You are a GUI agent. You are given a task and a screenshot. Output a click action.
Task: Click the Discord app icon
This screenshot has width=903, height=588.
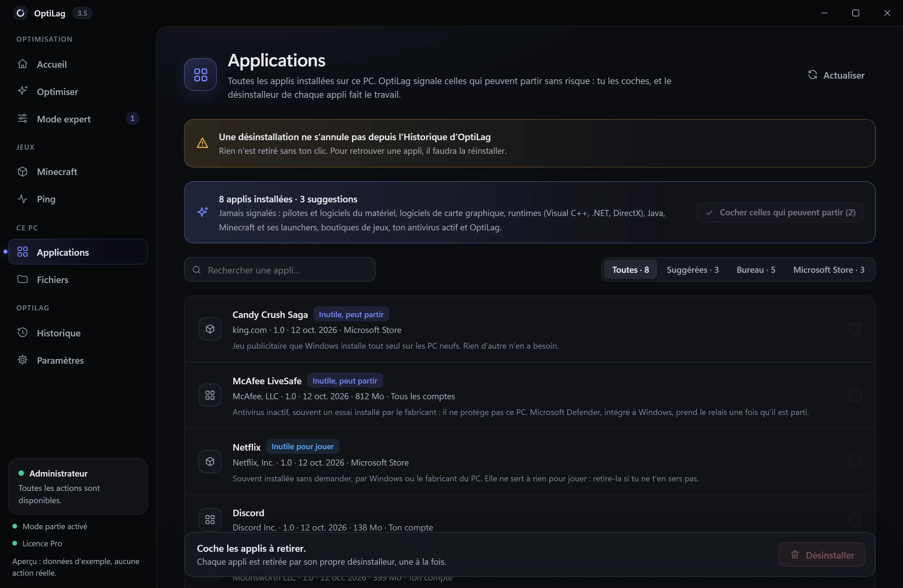(210, 519)
